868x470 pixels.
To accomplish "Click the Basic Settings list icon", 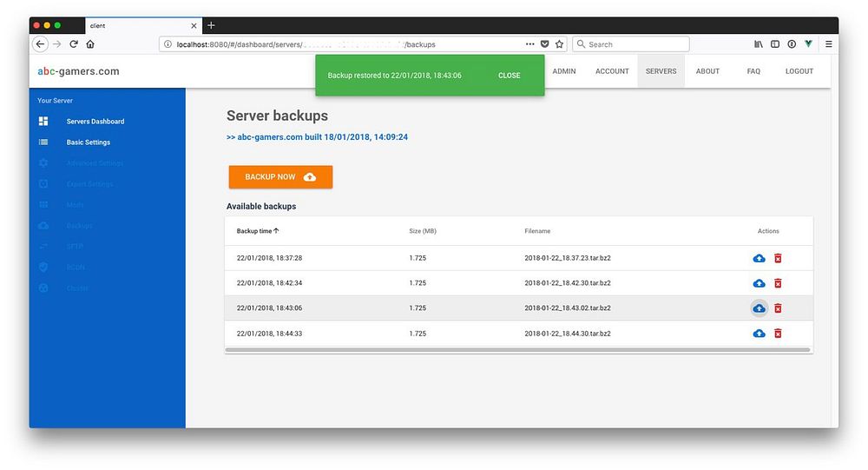I will pos(43,142).
